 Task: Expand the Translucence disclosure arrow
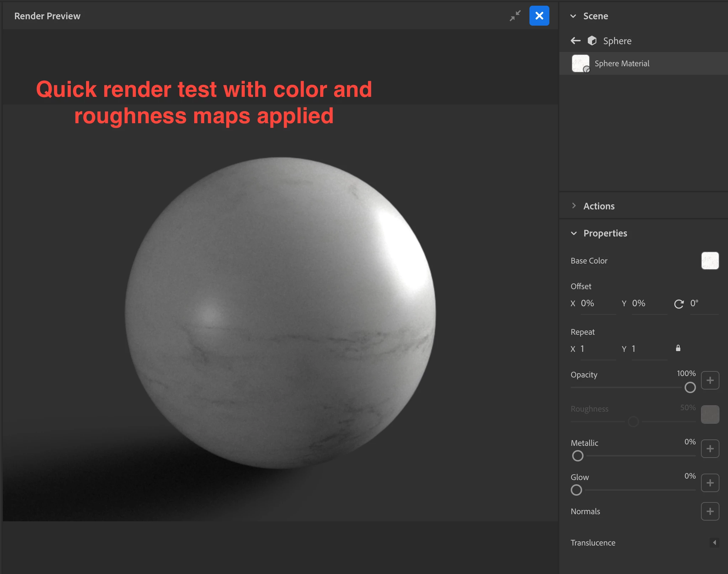click(714, 543)
